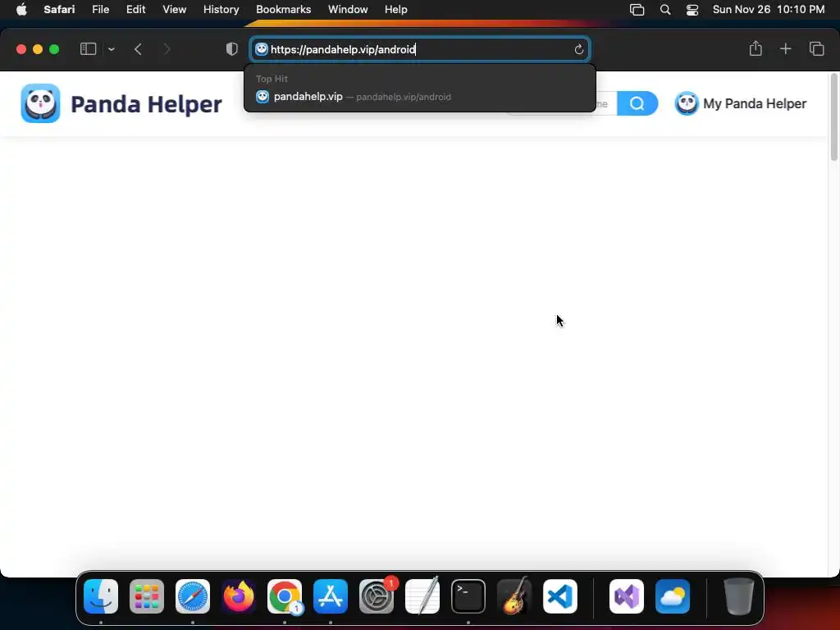The image size is (840, 630).
Task: Open the Window menu
Action: point(348,10)
